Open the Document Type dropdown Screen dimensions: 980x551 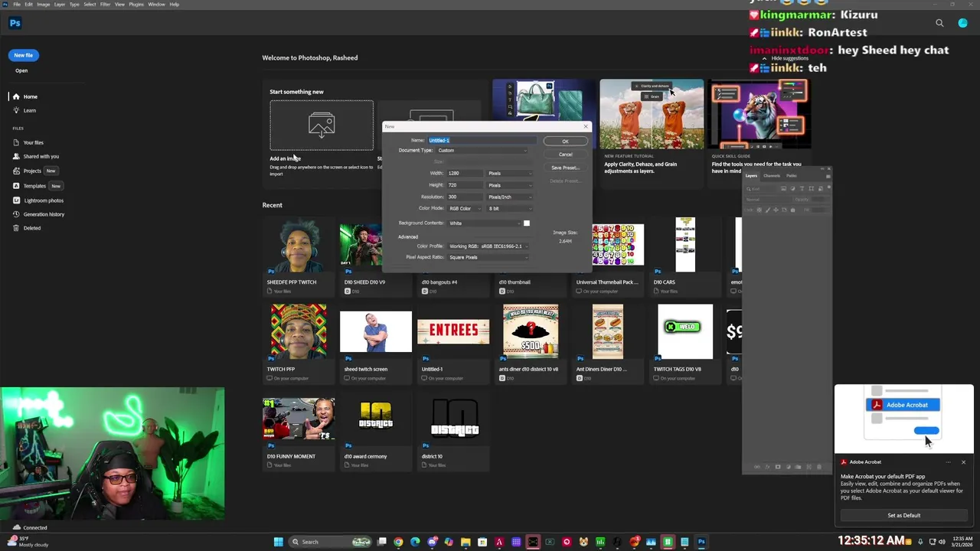(481, 151)
